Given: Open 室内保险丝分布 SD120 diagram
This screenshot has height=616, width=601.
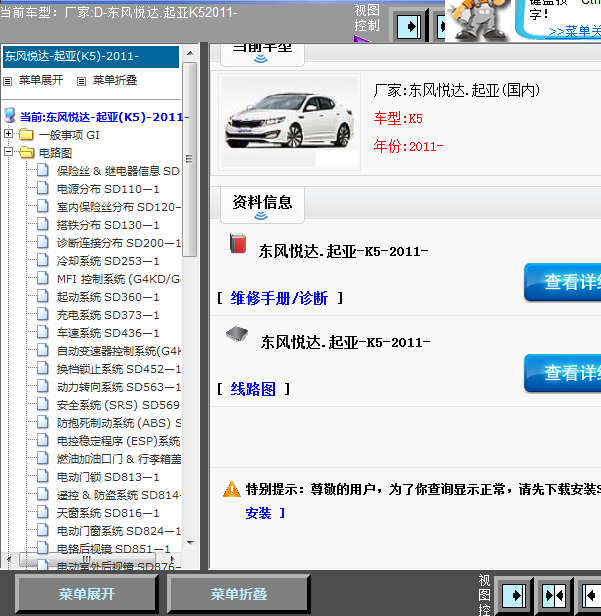Looking at the screenshot, I should pos(119,207).
